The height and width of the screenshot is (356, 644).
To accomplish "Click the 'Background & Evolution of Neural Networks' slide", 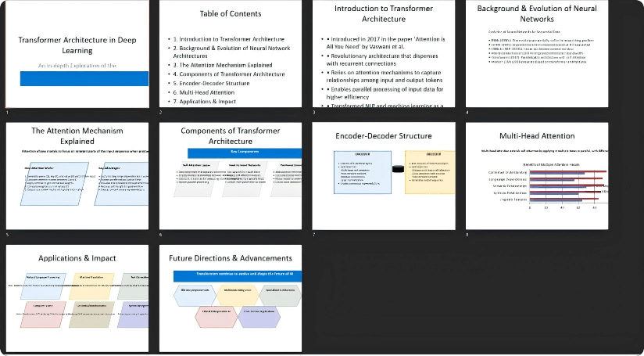I will pos(536,53).
